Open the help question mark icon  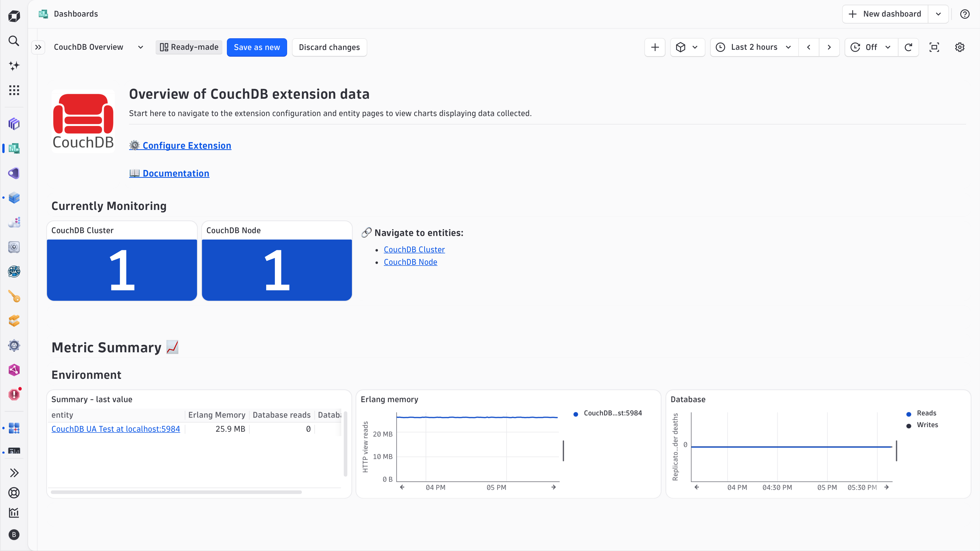pyautogui.click(x=964, y=14)
